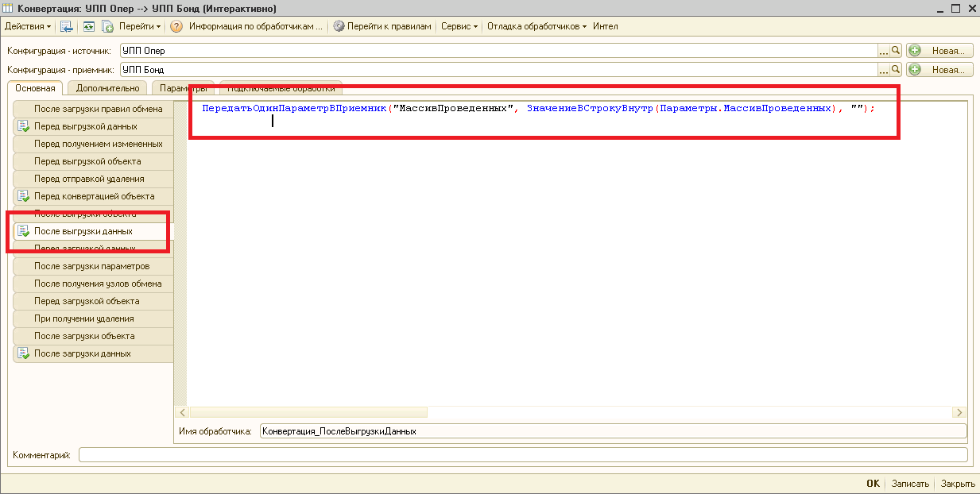Click Перейти к правилам with gear icon
This screenshot has height=494, width=980.
click(382, 26)
